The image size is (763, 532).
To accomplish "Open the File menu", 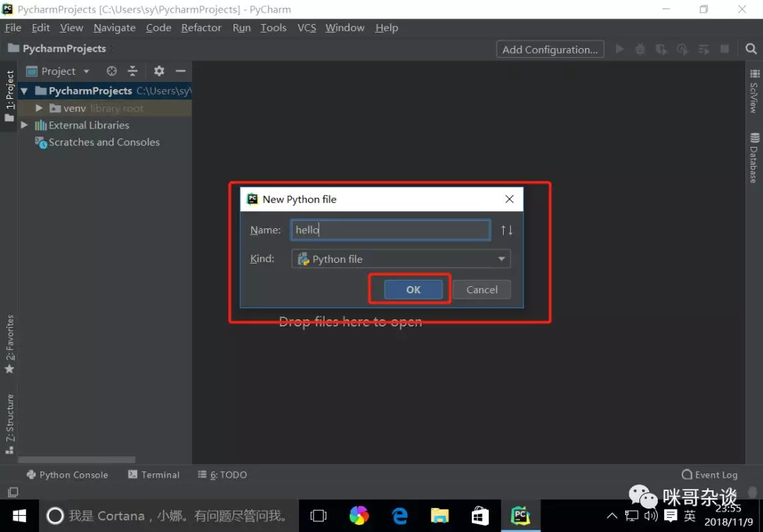I will click(x=13, y=28).
